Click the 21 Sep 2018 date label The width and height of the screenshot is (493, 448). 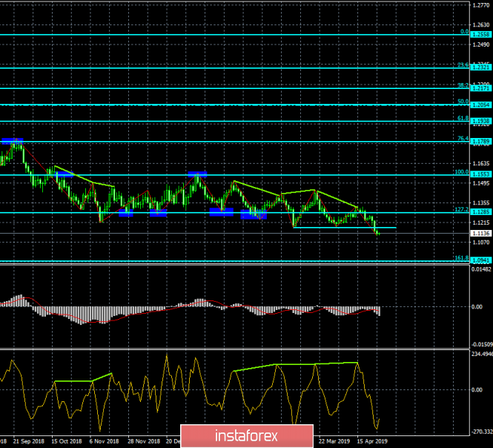click(x=29, y=440)
